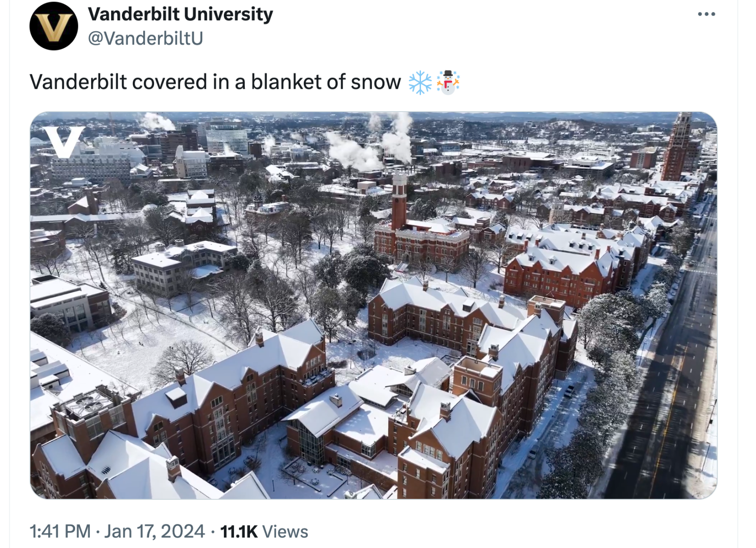Open the @VanderbiltU handle link
Viewport: 756px width, 548px height.
click(146, 38)
